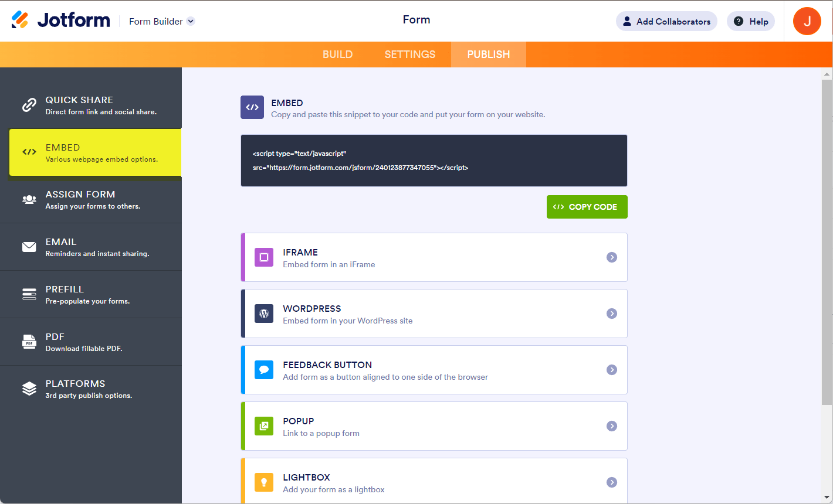
Task: Click 'Direct form link and social share.' text
Action: pos(101,112)
